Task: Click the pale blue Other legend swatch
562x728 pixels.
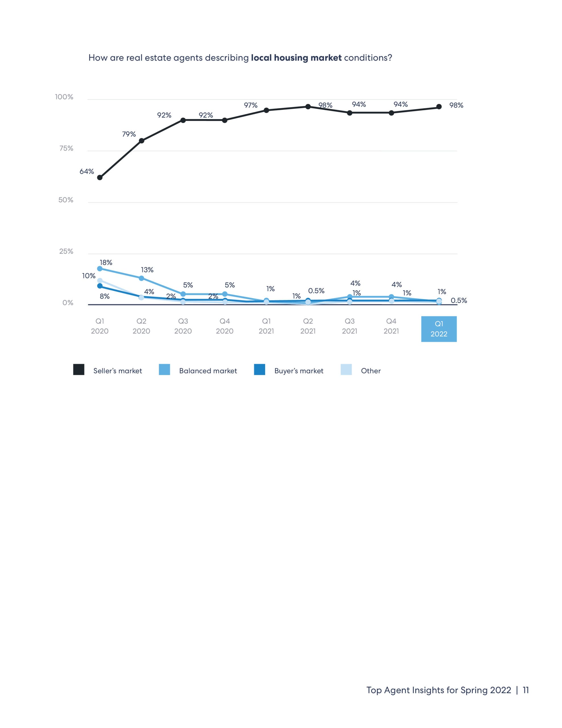Action: 346,369
